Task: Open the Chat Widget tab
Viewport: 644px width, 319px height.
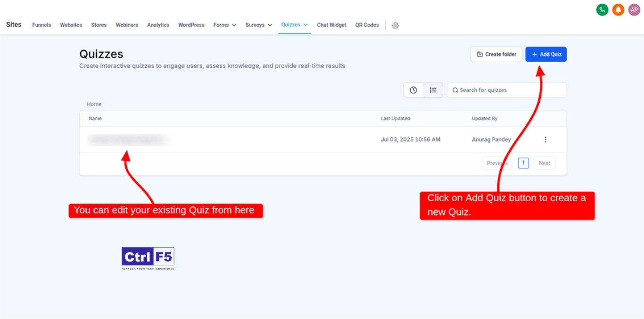Action: pos(331,25)
